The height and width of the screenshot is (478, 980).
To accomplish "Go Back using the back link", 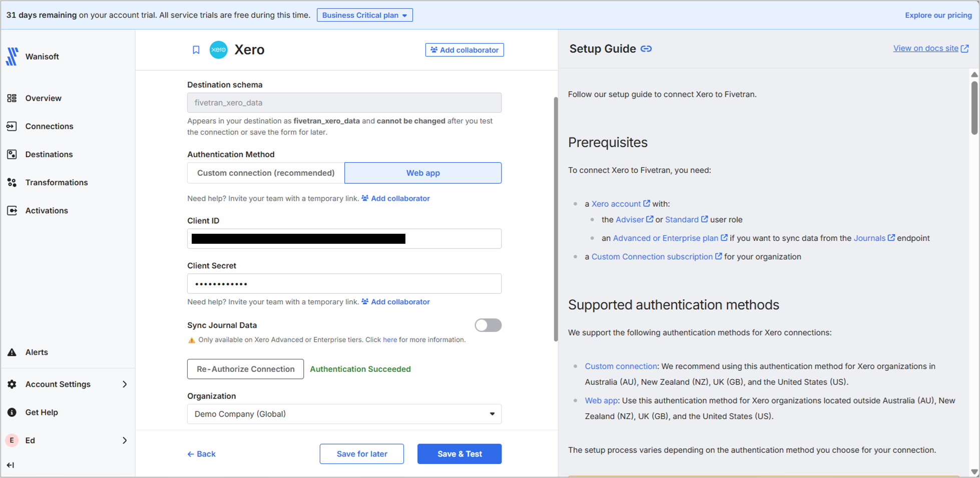I will pos(201,454).
